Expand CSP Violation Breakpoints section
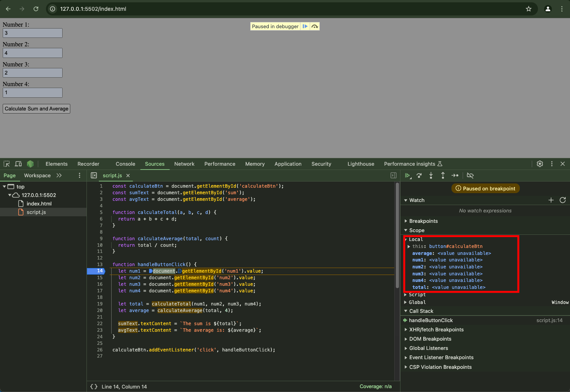 [x=405, y=367]
